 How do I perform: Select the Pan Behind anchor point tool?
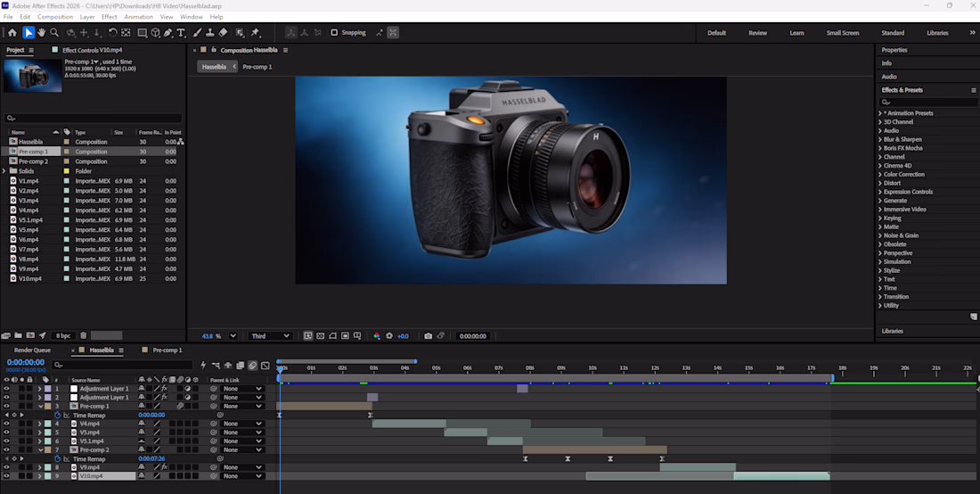coord(126,32)
